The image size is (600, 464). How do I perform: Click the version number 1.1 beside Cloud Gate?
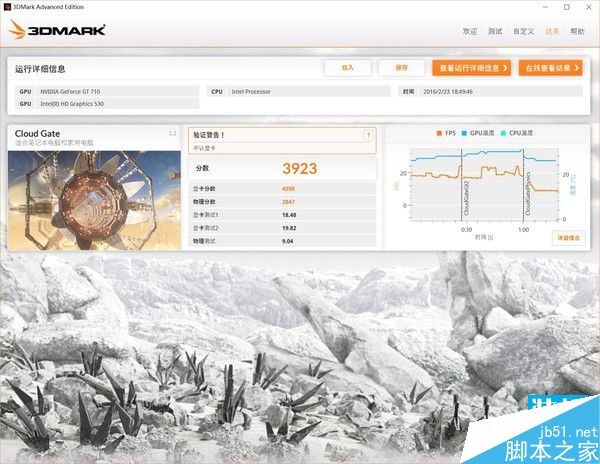[173, 133]
